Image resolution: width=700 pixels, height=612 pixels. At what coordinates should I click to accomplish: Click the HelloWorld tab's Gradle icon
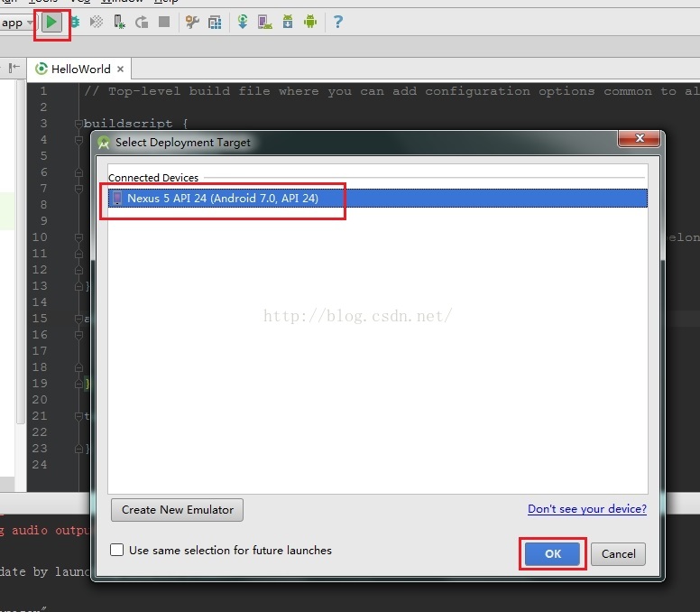click(41, 69)
